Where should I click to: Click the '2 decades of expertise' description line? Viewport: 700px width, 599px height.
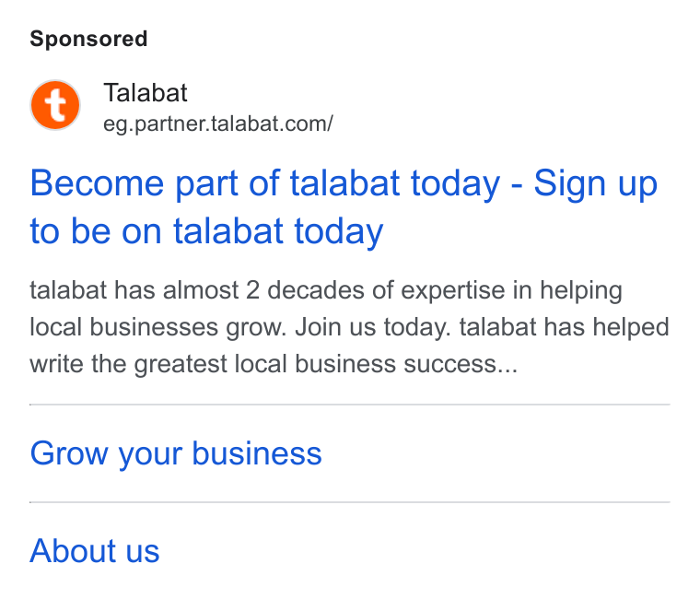click(326, 290)
